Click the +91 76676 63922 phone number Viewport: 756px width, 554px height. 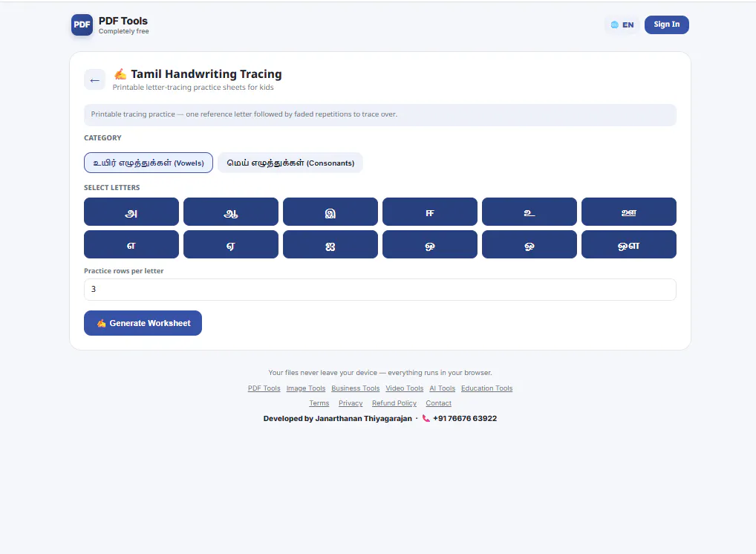point(465,419)
